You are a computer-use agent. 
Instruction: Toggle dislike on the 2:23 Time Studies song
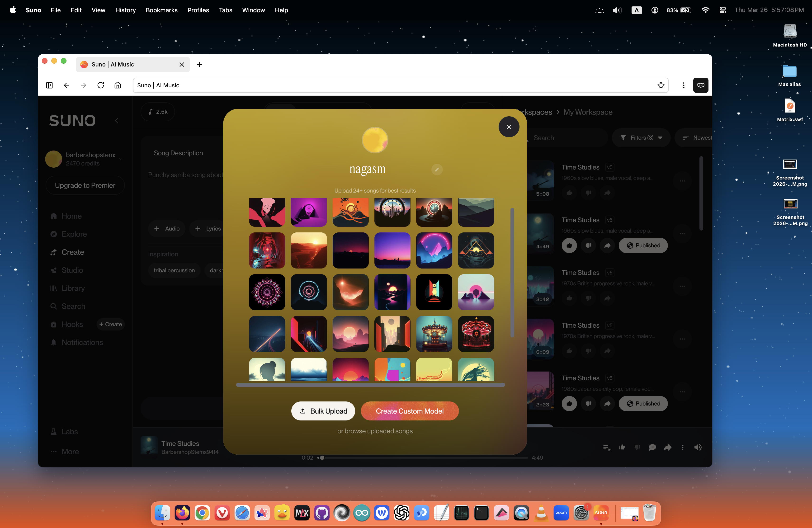pyautogui.click(x=588, y=404)
